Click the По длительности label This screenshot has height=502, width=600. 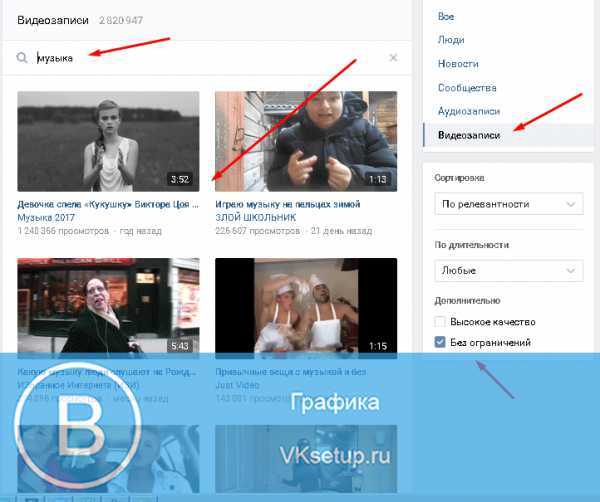tap(471, 245)
